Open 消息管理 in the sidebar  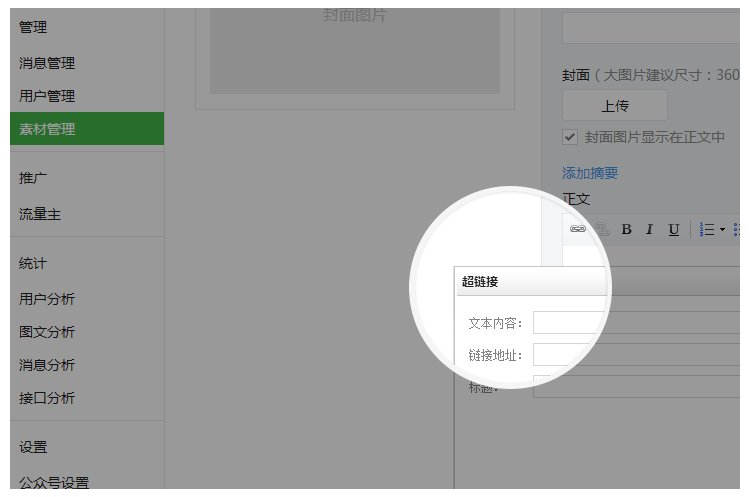[x=47, y=63]
